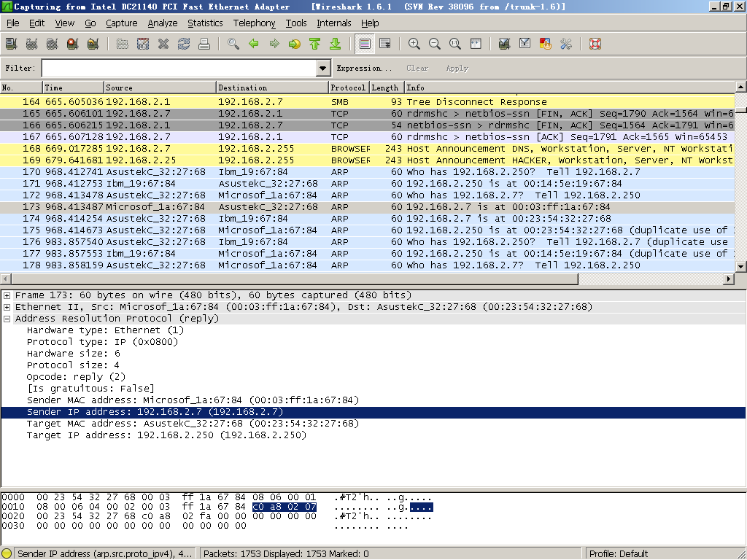Open Find packet magnifier icon
Screen dimensions: 747x560
[x=233, y=44]
